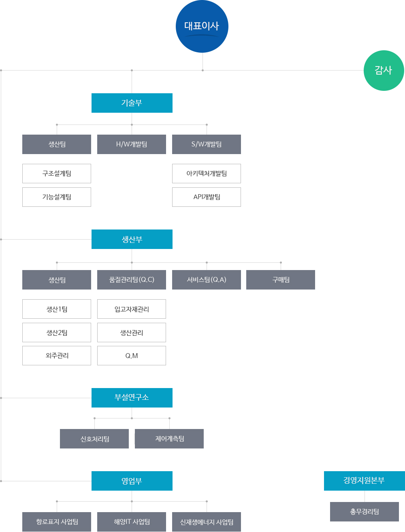
Task: Click the H/W개발팀 box
Action: [x=131, y=144]
